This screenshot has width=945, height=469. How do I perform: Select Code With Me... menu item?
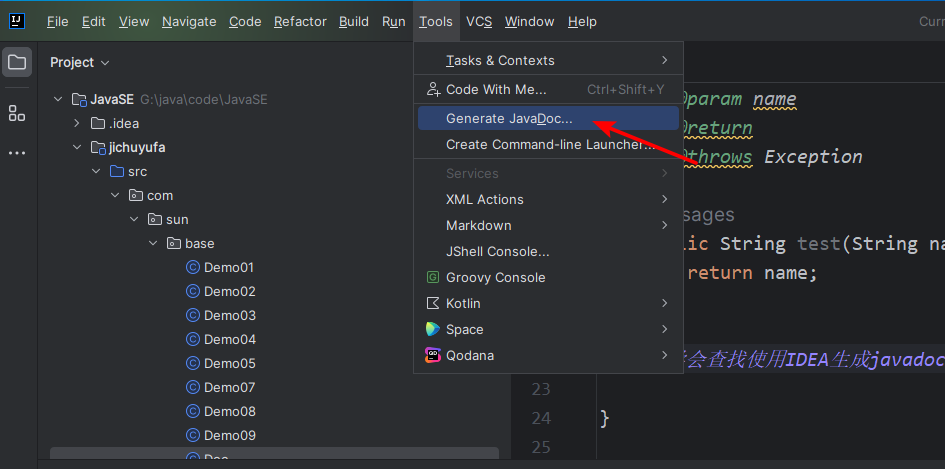pos(548,89)
